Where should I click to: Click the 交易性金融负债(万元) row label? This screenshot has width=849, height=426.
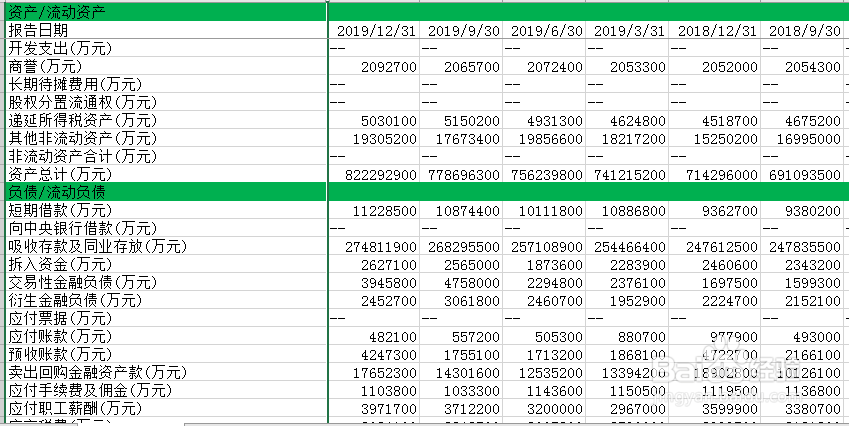tap(165, 282)
